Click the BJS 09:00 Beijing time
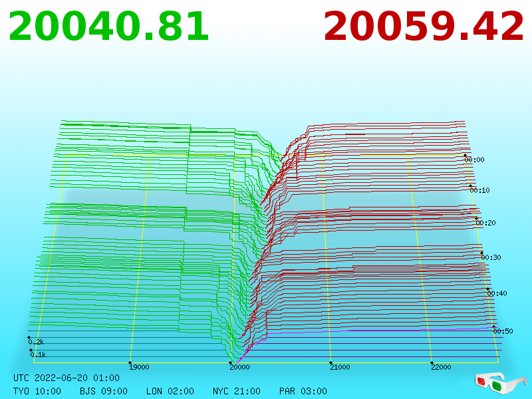 (104, 391)
